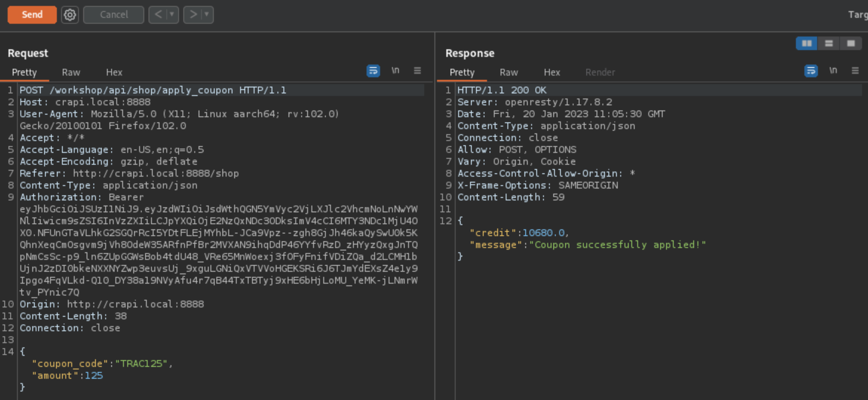The image size is (868, 400).
Task: Open the Response panel hamburger options menu
Action: tap(855, 70)
